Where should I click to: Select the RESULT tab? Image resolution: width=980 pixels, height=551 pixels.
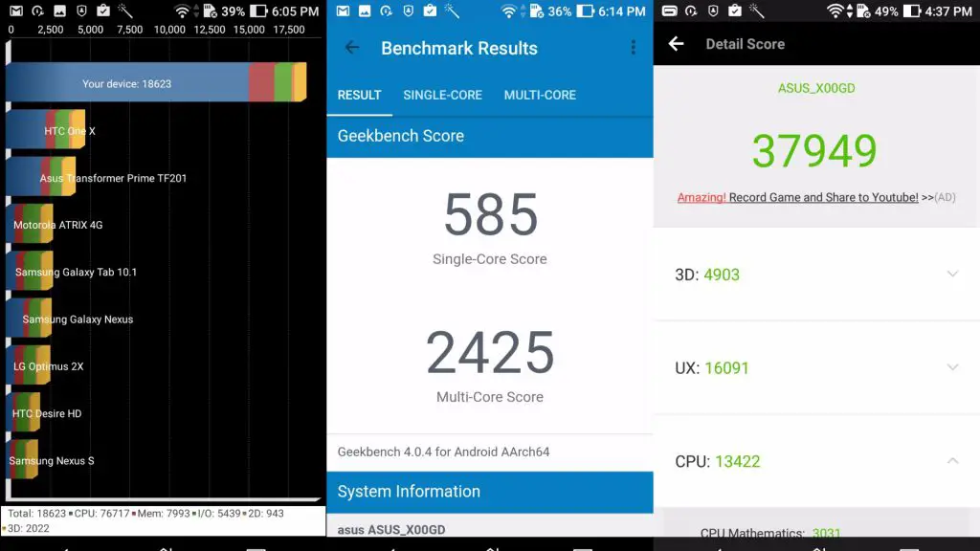(x=360, y=95)
